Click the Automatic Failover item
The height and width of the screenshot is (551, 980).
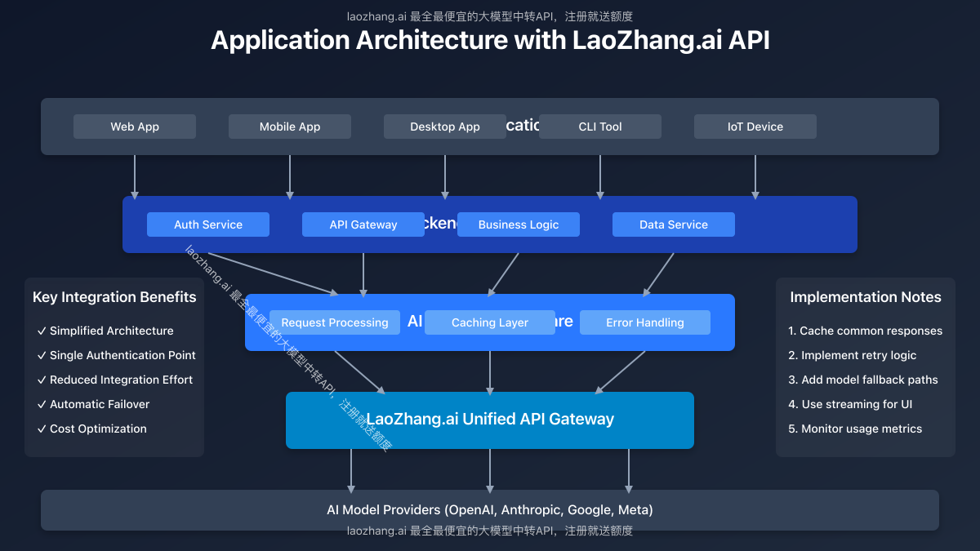point(93,404)
